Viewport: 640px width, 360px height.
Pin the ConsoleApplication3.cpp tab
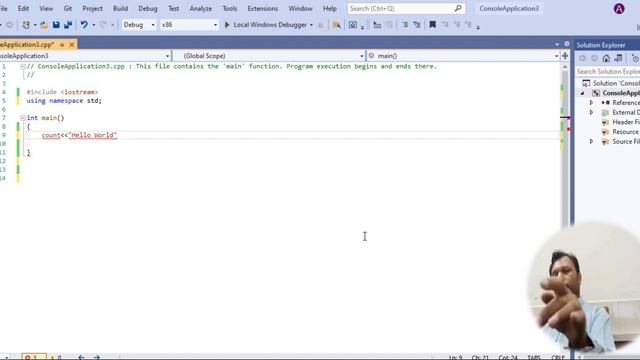(62, 44)
